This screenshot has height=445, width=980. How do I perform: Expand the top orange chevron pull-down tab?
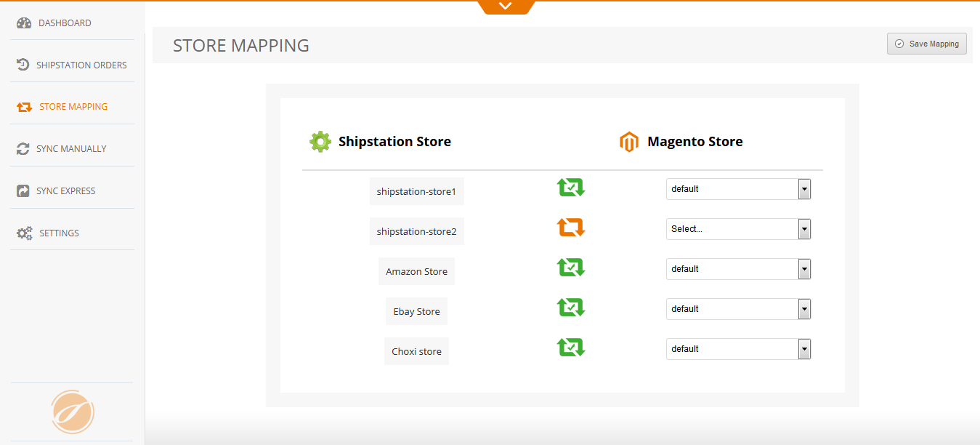coord(506,7)
